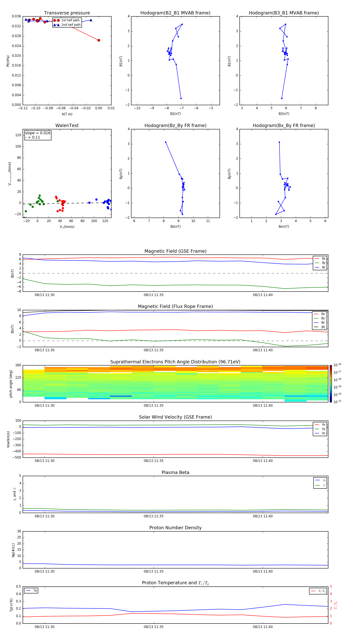The image size is (351, 644).
Task: Click the 'Proton Temperature and Te/Tp' title
Action: pyautogui.click(x=175, y=583)
